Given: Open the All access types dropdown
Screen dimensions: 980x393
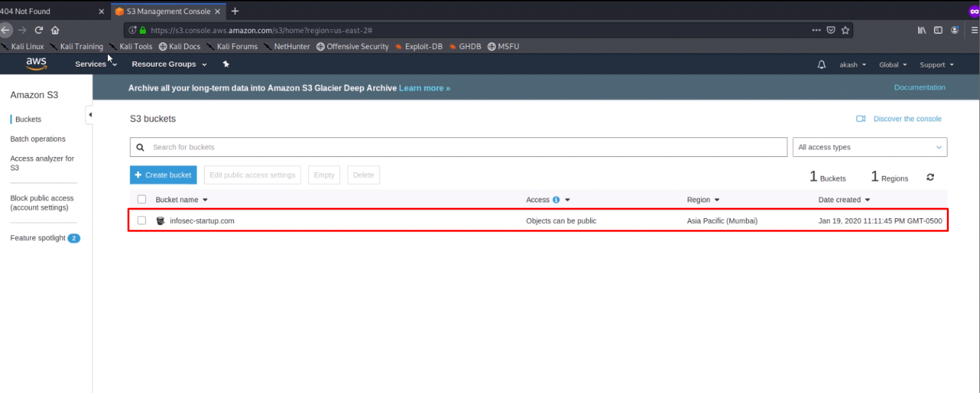Looking at the screenshot, I should tap(870, 147).
